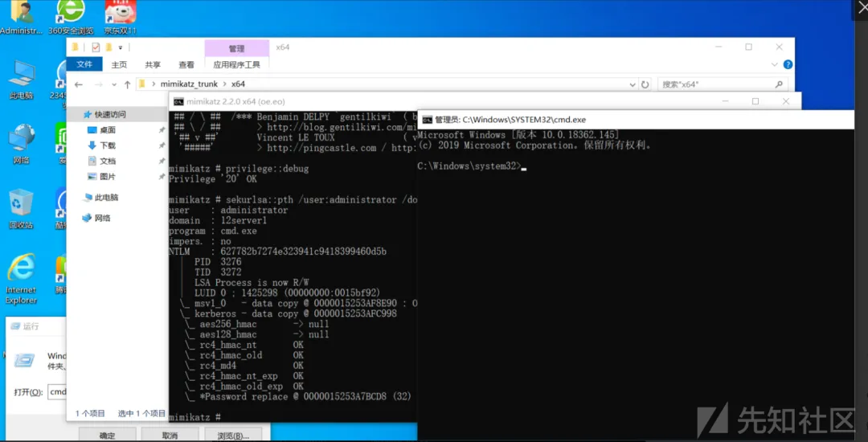The height and width of the screenshot is (442, 868).
Task: Select 网络 in the navigation pane
Action: pos(96,218)
